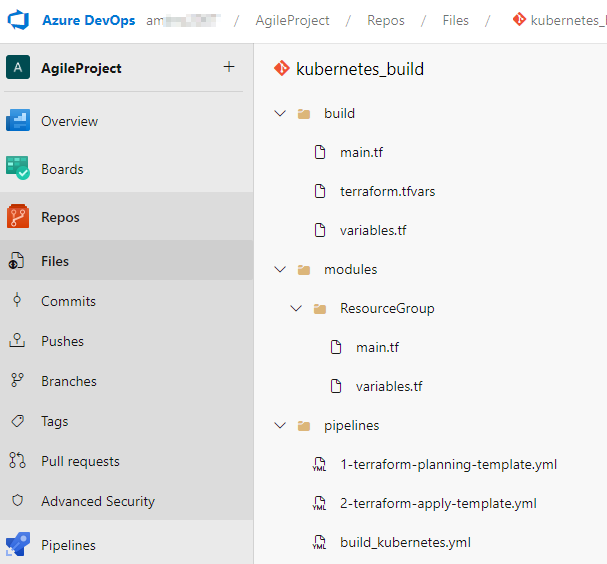Collapse the build folder chevron
The width and height of the screenshot is (607, 564).
coord(280,113)
